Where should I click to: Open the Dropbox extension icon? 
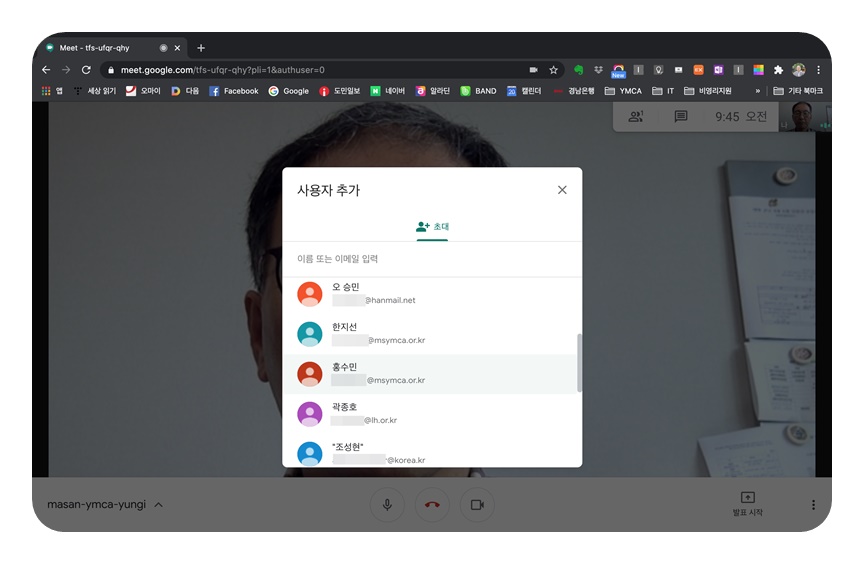coord(598,70)
